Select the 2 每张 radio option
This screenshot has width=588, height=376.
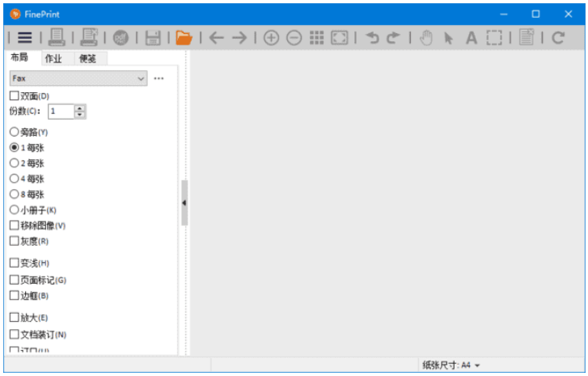click(14, 163)
